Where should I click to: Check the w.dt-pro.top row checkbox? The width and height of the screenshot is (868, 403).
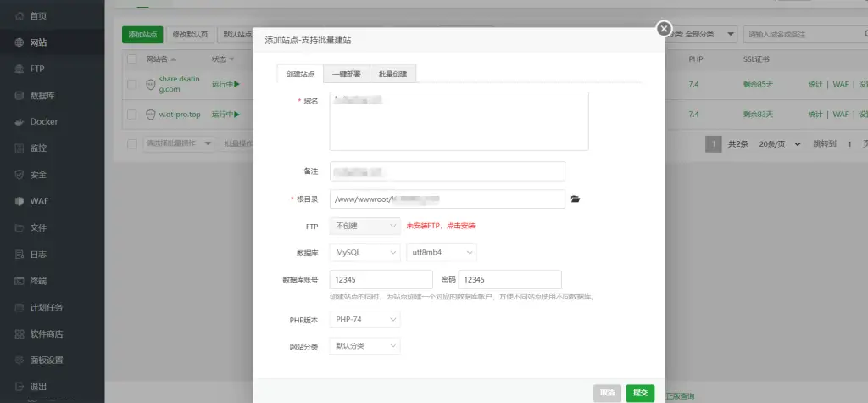point(131,114)
